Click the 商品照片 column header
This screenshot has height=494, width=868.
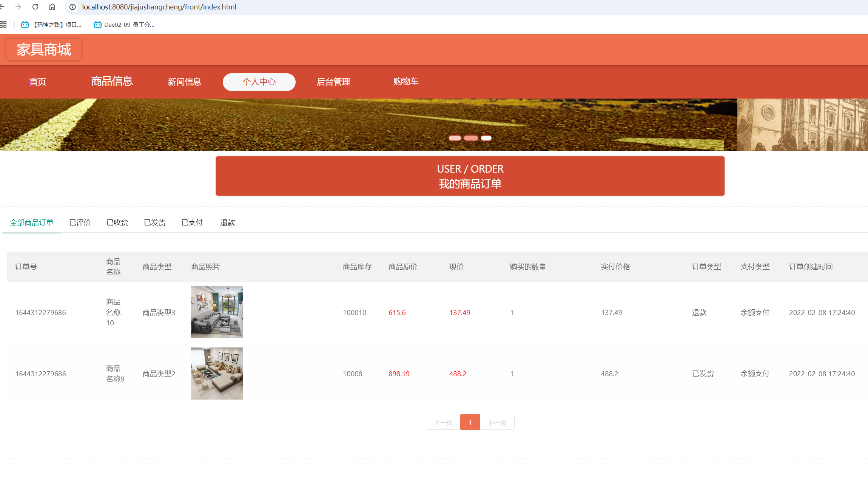pyautogui.click(x=205, y=267)
